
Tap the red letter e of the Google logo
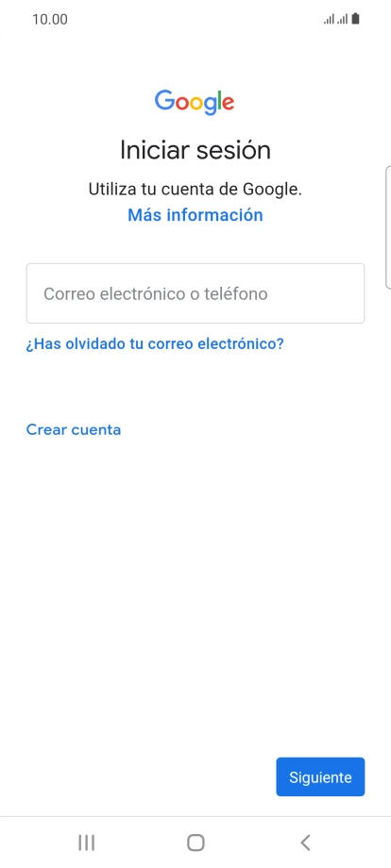tap(227, 104)
